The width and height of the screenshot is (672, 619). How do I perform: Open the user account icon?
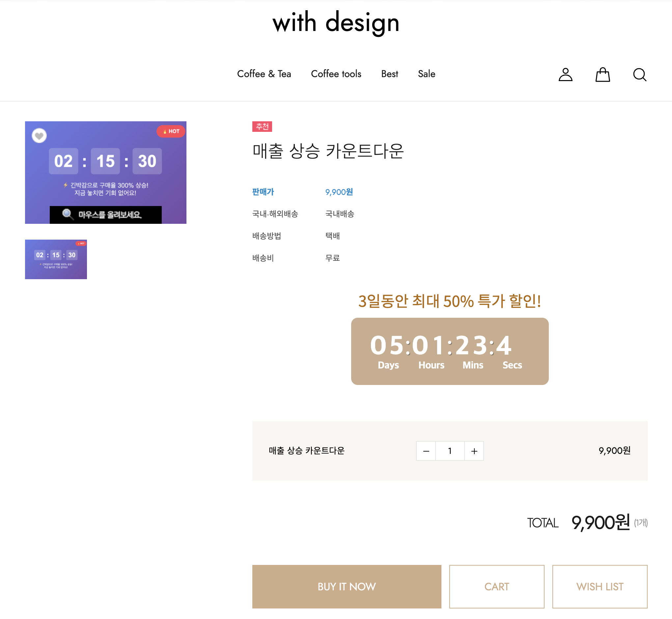(x=565, y=74)
